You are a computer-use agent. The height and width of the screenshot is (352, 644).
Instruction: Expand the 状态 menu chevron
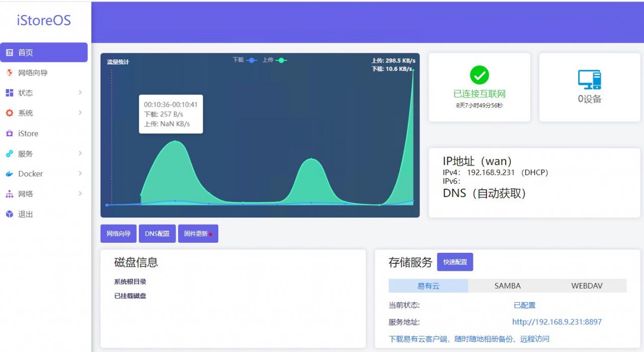80,93
